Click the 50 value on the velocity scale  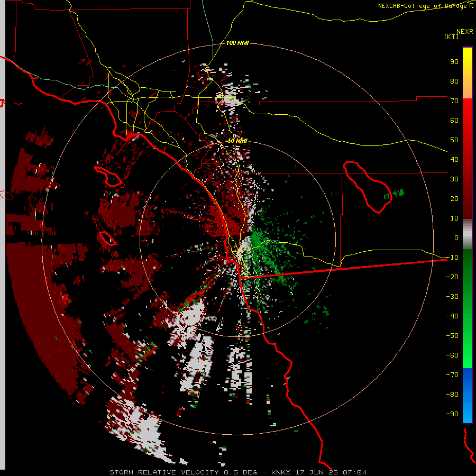[x=454, y=140]
